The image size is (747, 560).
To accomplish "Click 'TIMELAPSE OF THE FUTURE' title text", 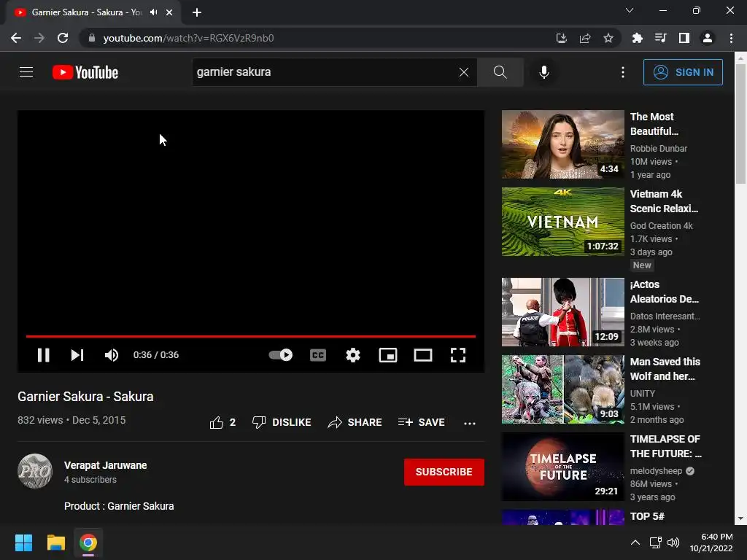I will (665, 446).
